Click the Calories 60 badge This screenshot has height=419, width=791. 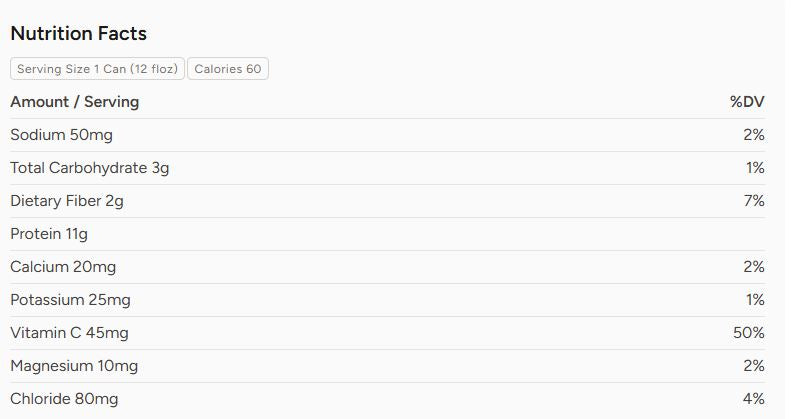coord(227,69)
